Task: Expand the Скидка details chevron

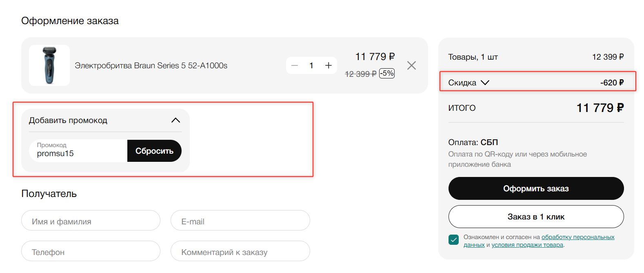Action: point(485,83)
